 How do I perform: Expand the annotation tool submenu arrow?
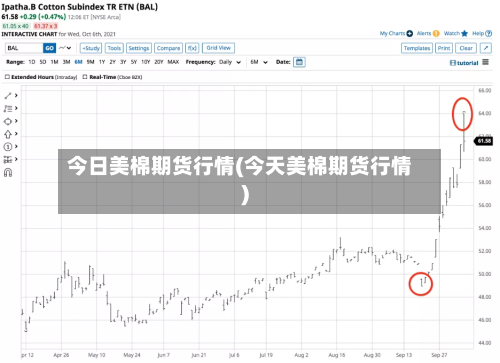click(16, 108)
